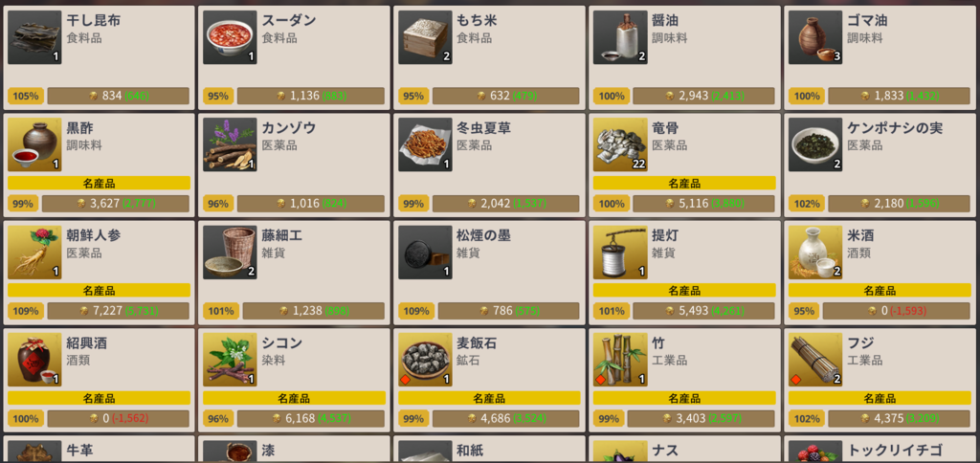Click the 朝鮮人参 ginseng icon
This screenshot has height=463, width=980.
[x=34, y=253]
